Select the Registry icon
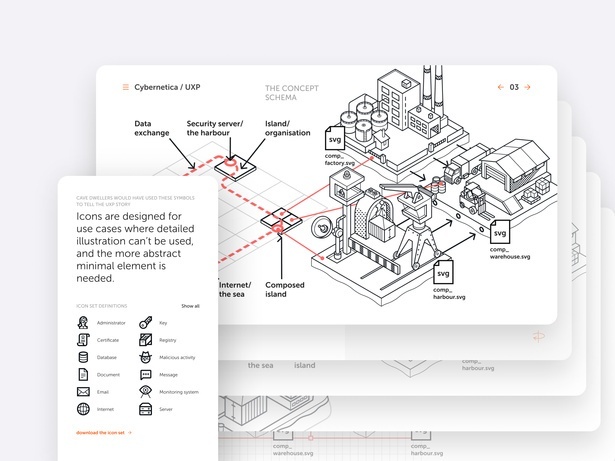This screenshot has width=615, height=461. (145, 340)
